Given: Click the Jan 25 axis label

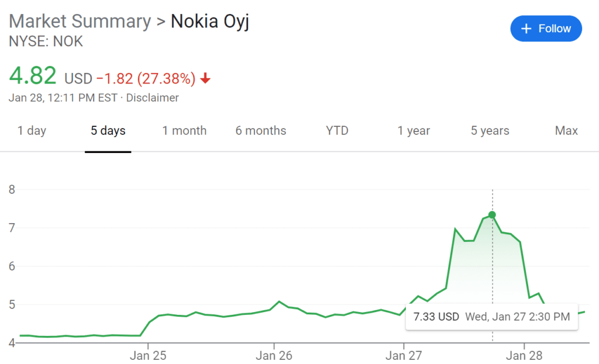Looking at the screenshot, I should tap(148, 356).
